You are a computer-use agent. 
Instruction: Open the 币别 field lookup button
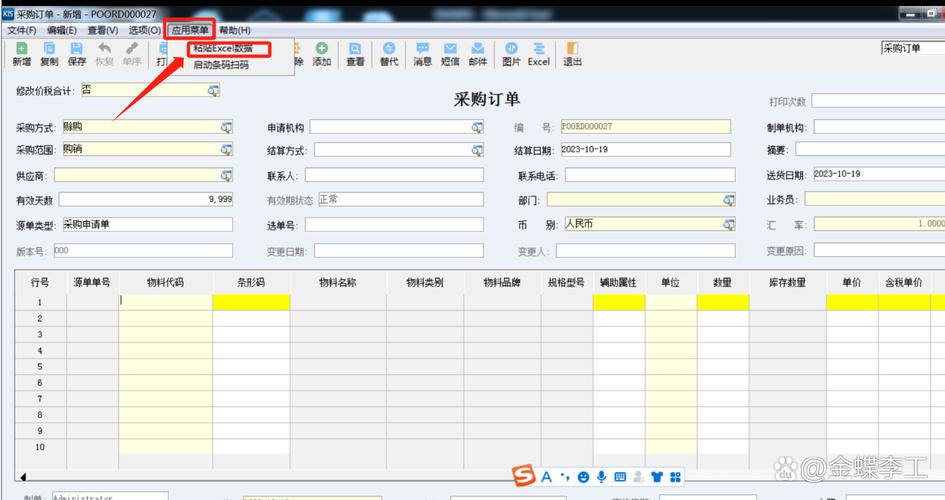728,224
